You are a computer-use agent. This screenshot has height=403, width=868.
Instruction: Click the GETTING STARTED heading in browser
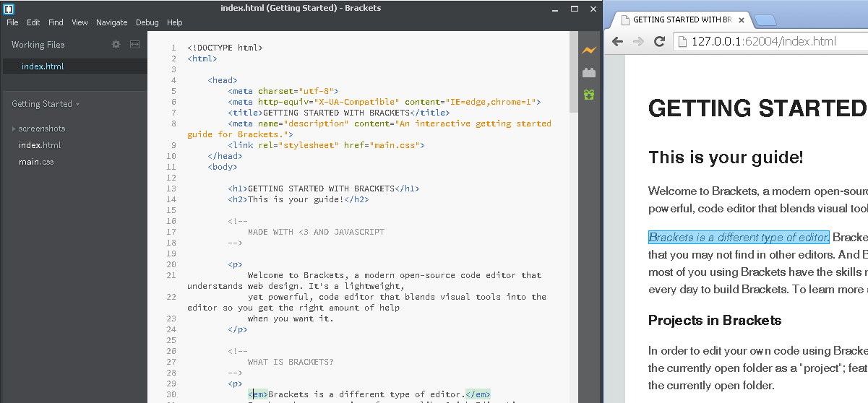757,108
